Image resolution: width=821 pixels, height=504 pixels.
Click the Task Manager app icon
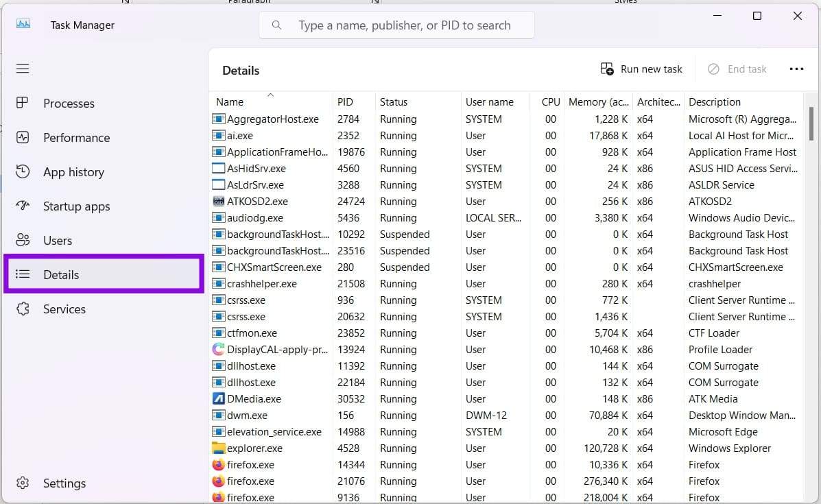tap(23, 24)
